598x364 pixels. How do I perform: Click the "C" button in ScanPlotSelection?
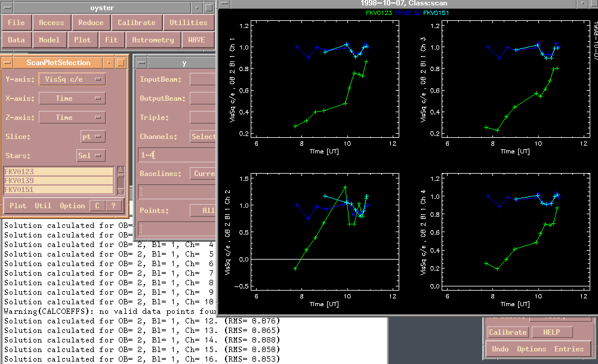pyautogui.click(x=97, y=205)
